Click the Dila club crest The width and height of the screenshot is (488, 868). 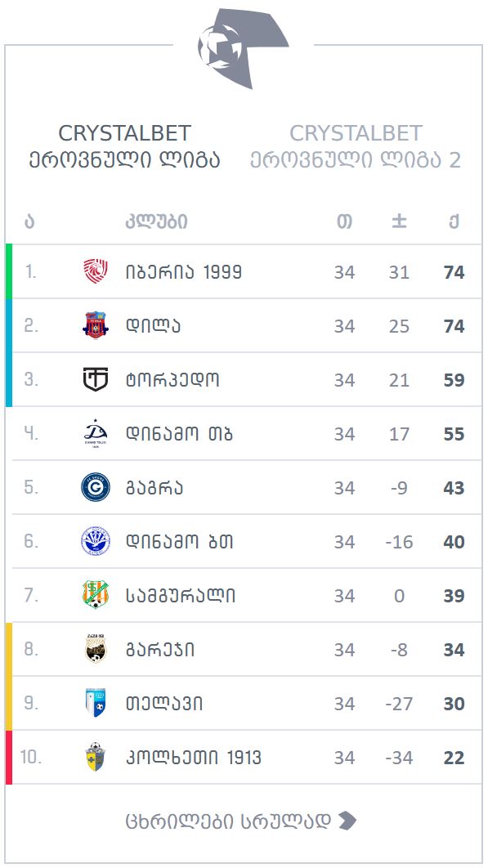tap(97, 324)
